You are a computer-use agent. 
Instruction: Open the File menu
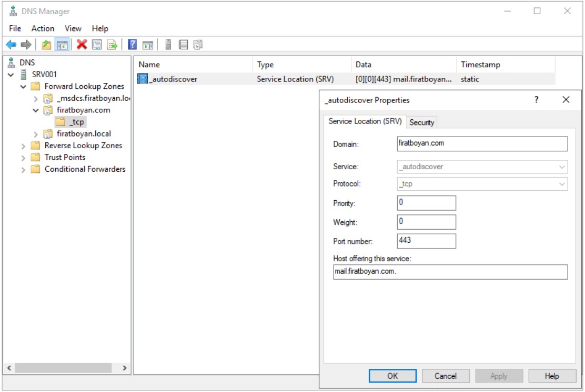15,28
